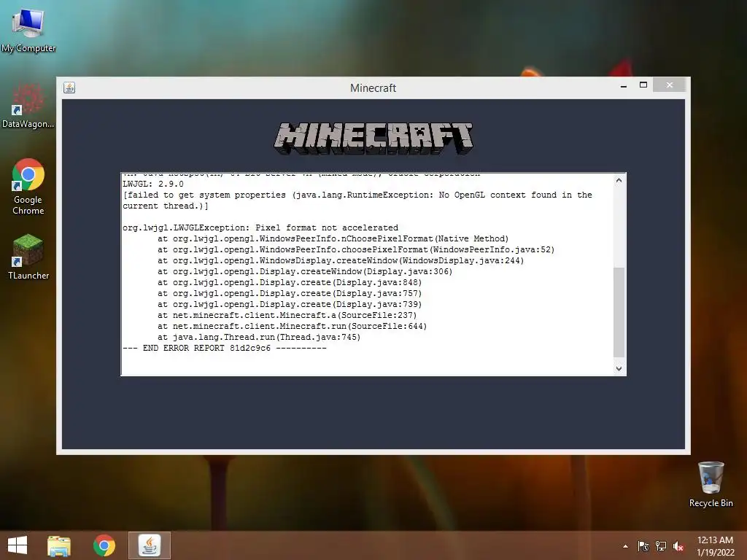This screenshot has height=560, width=747.
Task: Minimize the Minecraft window
Action: pos(624,86)
